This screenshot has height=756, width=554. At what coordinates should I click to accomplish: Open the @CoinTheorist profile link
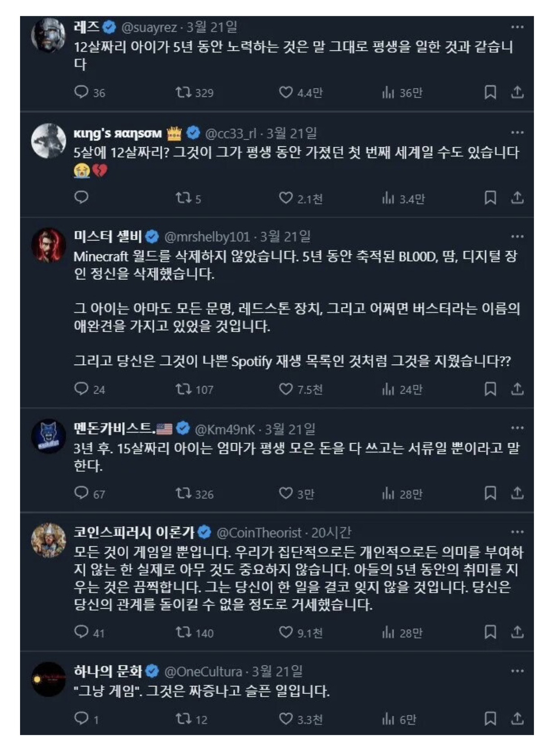pyautogui.click(x=259, y=533)
